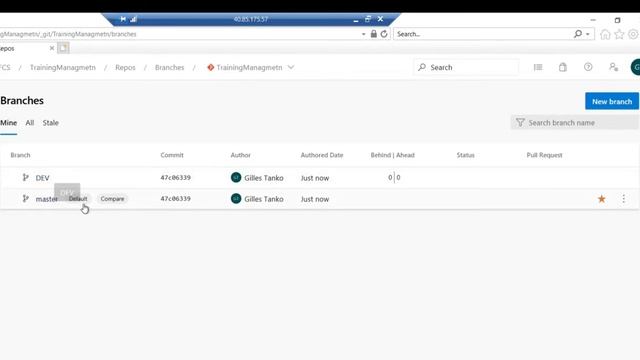The height and width of the screenshot is (360, 640).
Task: Go to the Repos breadcrumb
Action: pyautogui.click(x=125, y=67)
